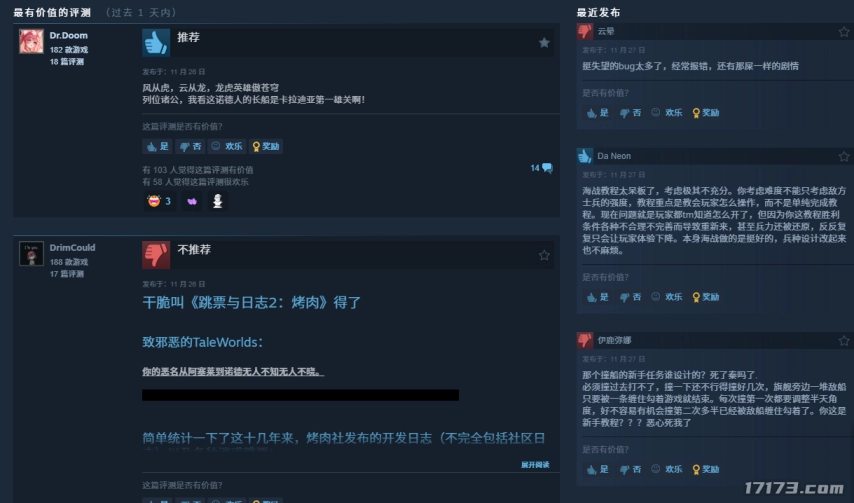Vote 否 (not helpful) on 云晕's review
The image size is (854, 503).
tap(631, 113)
